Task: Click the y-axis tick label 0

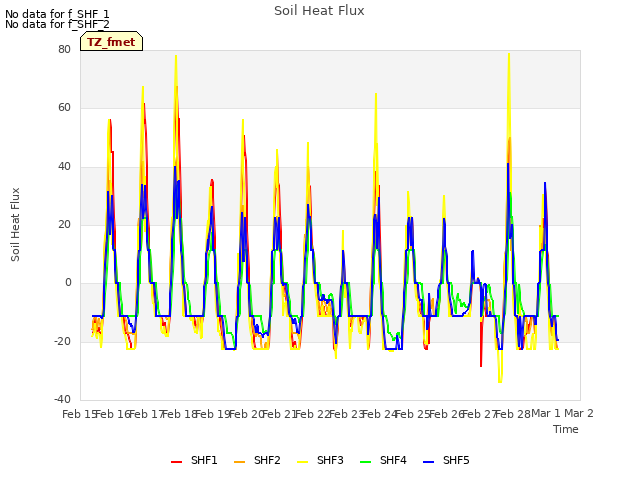Action: [x=68, y=282]
